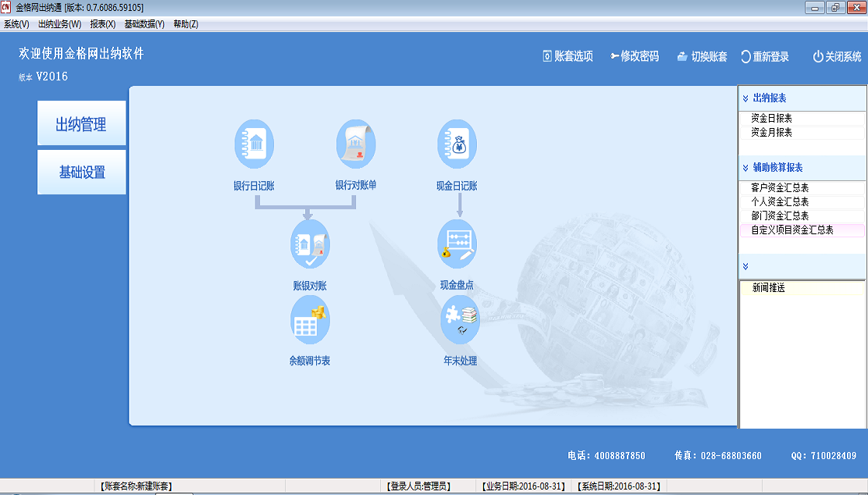Open the 现金盘点 cash count icon
868x495 pixels.
coord(457,244)
